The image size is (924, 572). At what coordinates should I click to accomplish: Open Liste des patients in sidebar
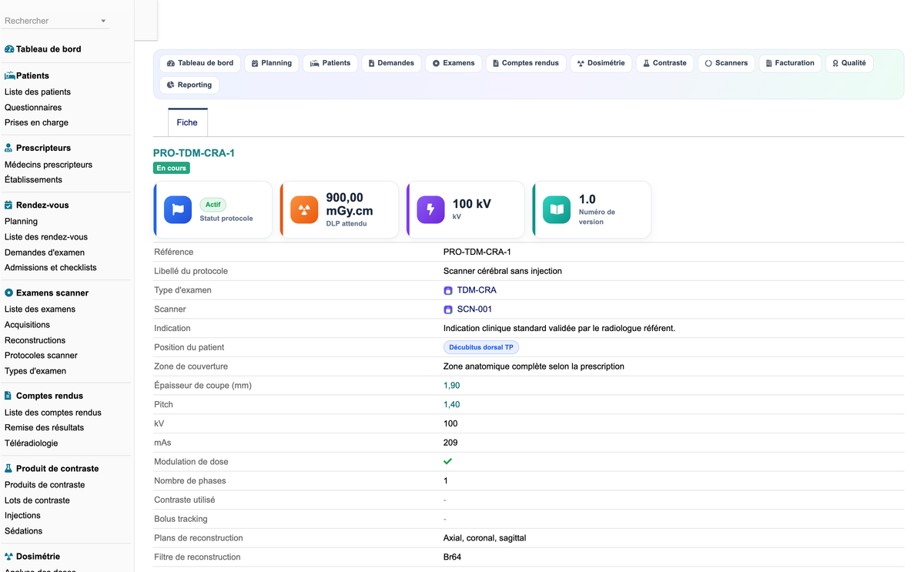[38, 92]
